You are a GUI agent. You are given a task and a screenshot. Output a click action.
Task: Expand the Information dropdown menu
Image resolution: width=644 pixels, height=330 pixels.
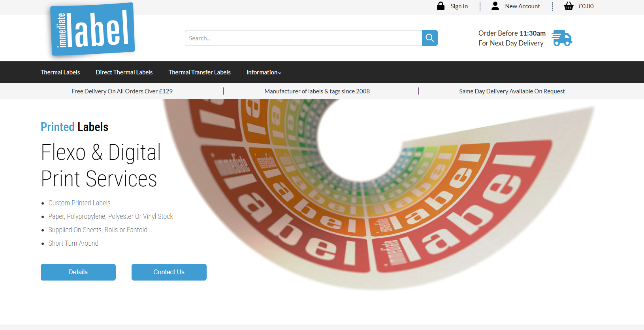click(264, 72)
